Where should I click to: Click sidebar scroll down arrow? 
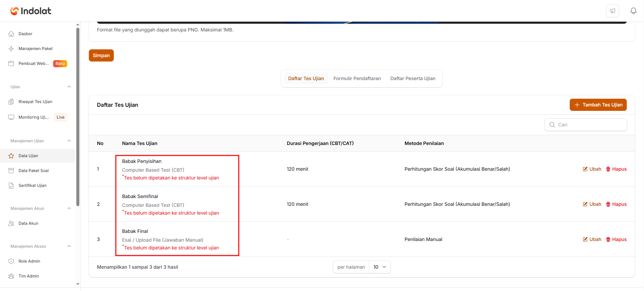(x=78, y=284)
